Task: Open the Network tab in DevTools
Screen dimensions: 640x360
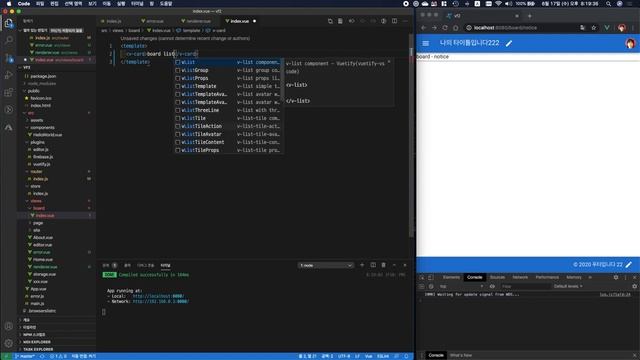Action: point(520,277)
